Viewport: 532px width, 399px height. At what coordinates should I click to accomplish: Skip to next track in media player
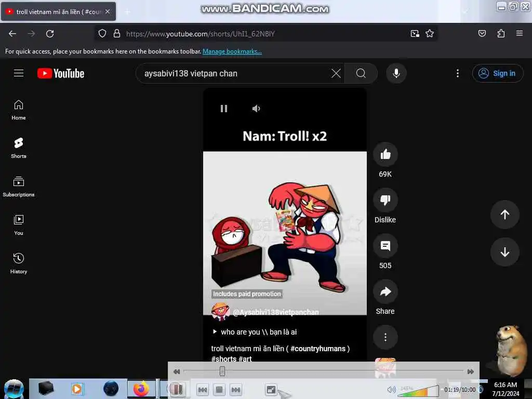236,390
